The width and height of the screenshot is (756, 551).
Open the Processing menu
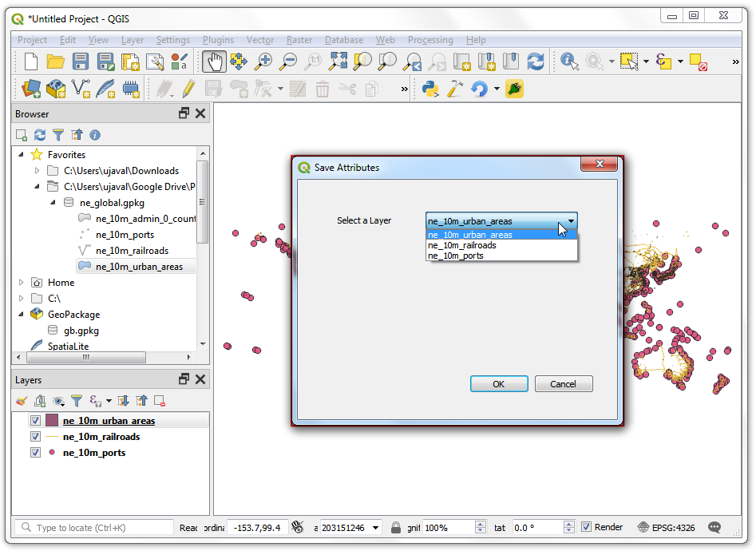429,40
